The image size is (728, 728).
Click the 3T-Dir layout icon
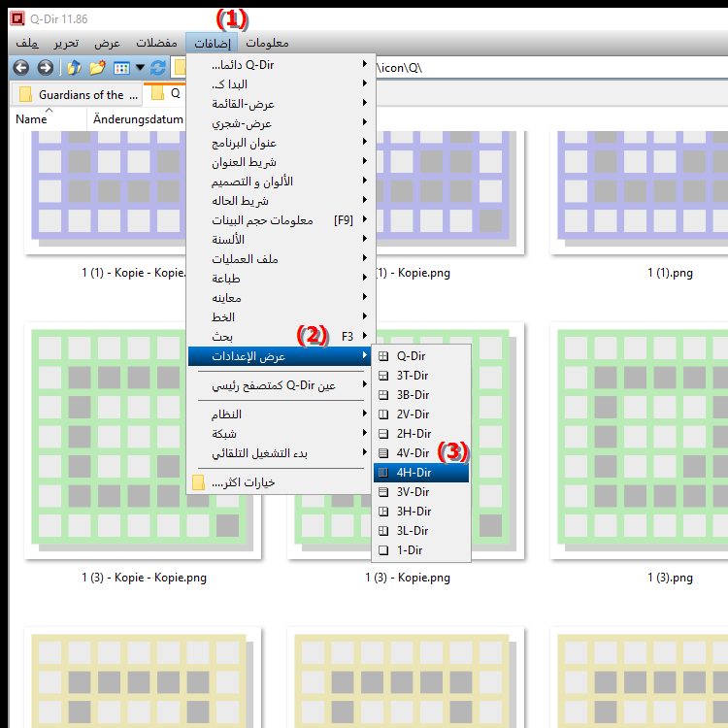383,376
